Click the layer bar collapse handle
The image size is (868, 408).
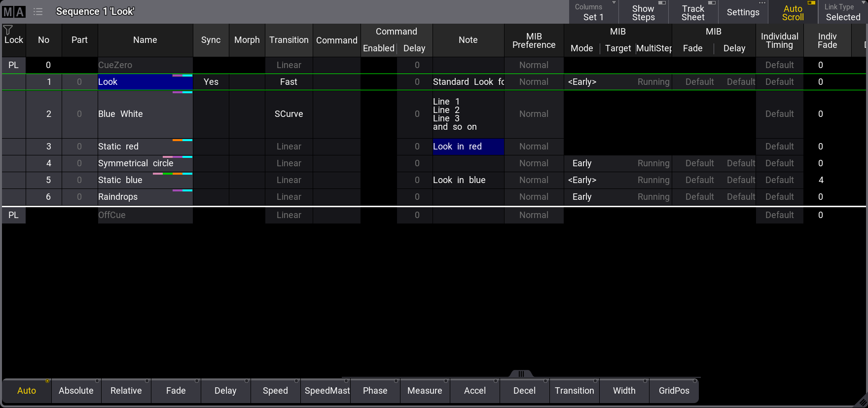pos(521,374)
